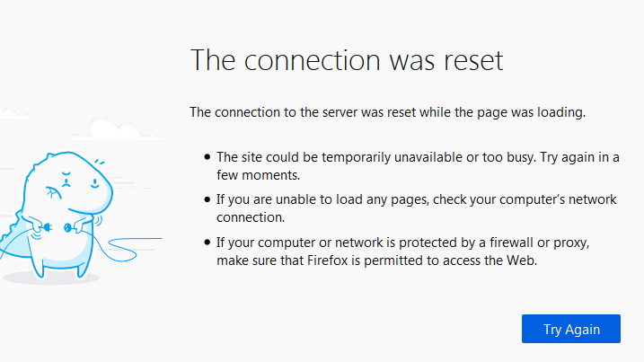
Task: Click the small cloud at the far left
Action: point(13,114)
